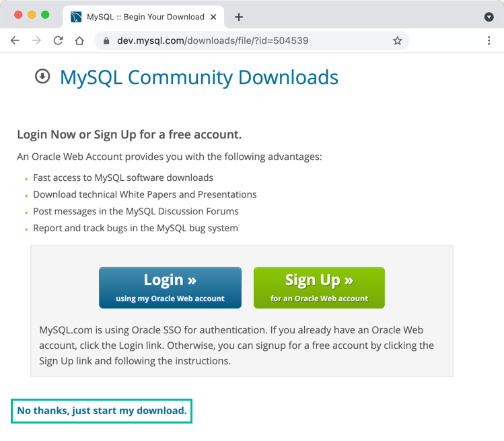Open the browser home page icon
Viewport: 504px width, 441px height.
(79, 41)
